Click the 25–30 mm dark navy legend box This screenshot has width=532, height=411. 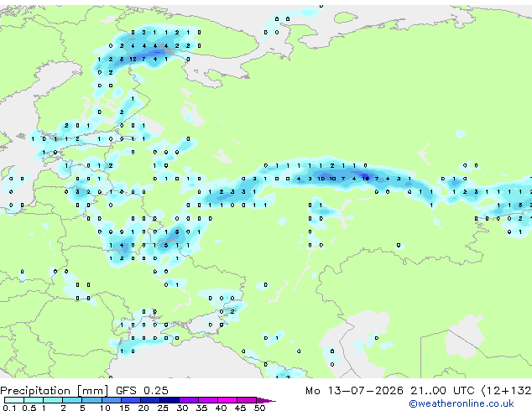(x=170, y=400)
